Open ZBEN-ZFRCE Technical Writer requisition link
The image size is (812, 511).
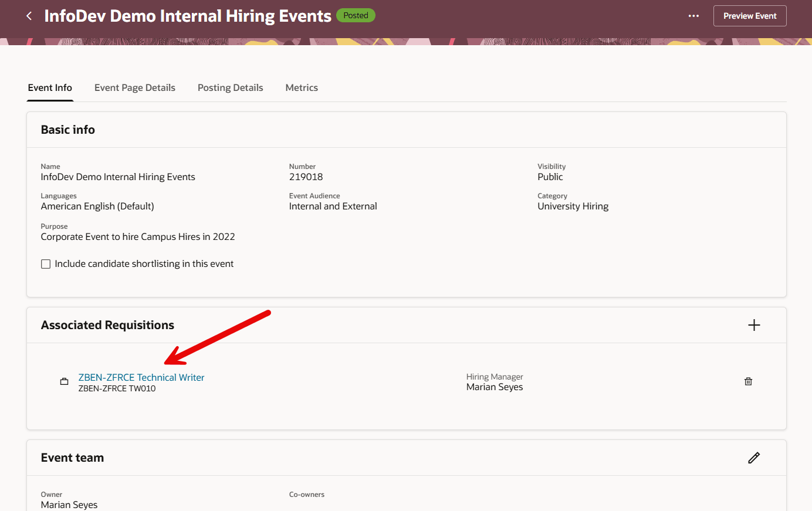point(141,377)
